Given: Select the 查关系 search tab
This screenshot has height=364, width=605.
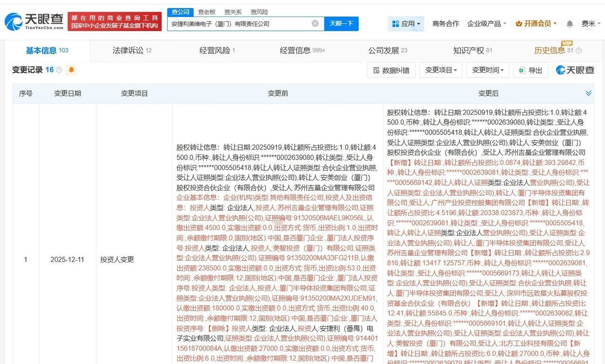Looking at the screenshot, I should pos(233,12).
